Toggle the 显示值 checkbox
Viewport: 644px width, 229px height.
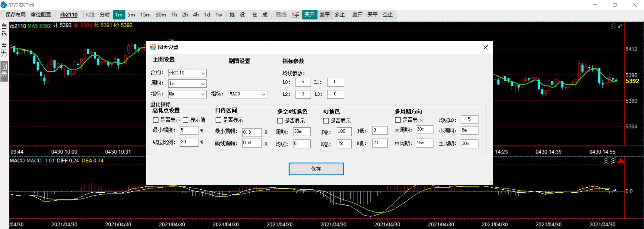[186, 120]
